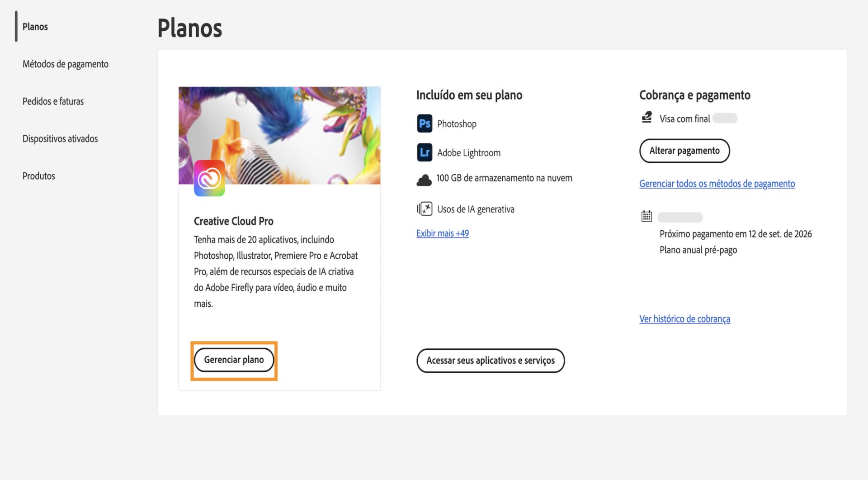Open Acessar seus aplicativos e serviços

(490, 361)
